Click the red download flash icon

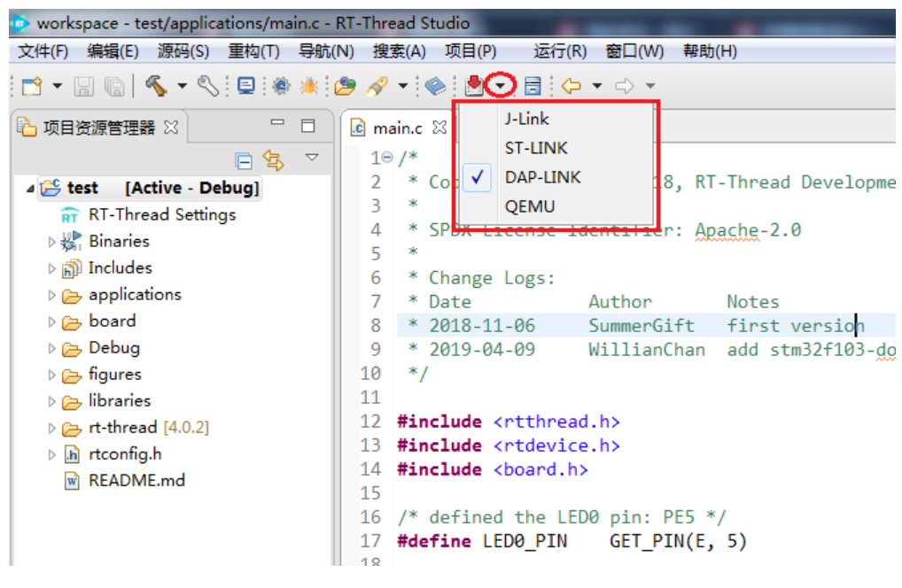[x=474, y=85]
